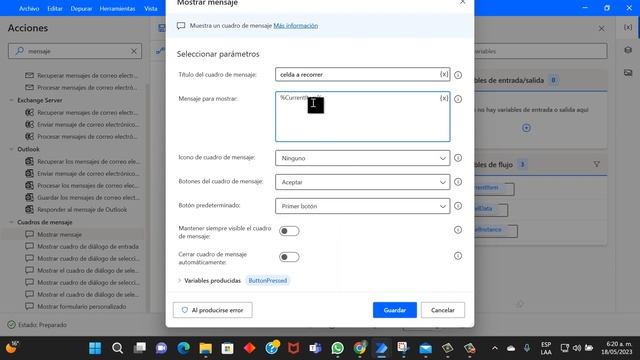The width and height of the screenshot is (640, 360).
Task: Click the Windows Start button
Action: coord(95,348)
